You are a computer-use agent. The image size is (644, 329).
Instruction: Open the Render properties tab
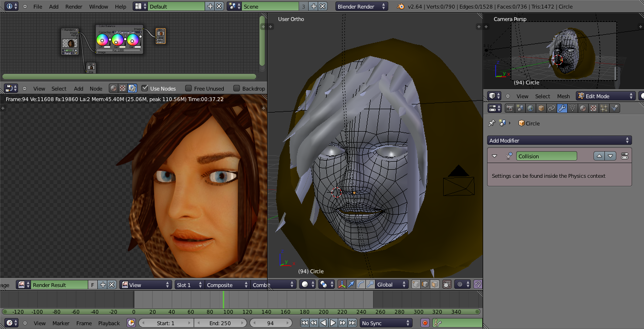pos(509,108)
